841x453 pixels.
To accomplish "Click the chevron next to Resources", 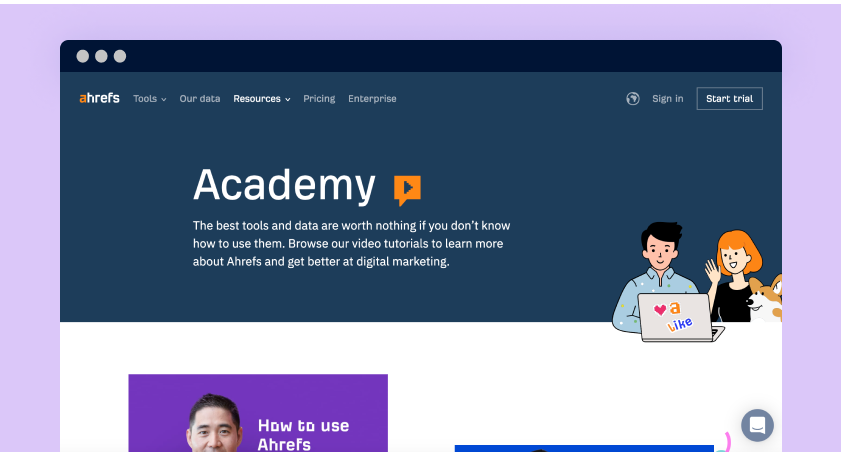I will pyautogui.click(x=288, y=100).
